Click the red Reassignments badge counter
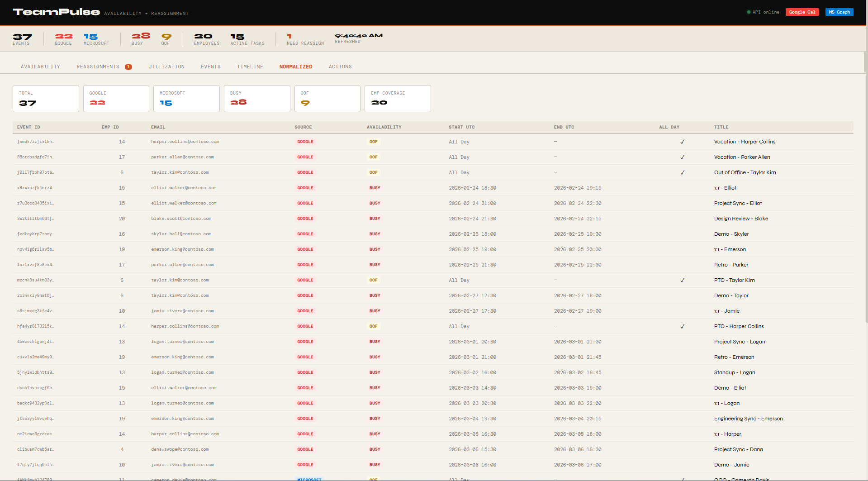The height and width of the screenshot is (481, 868). point(128,67)
